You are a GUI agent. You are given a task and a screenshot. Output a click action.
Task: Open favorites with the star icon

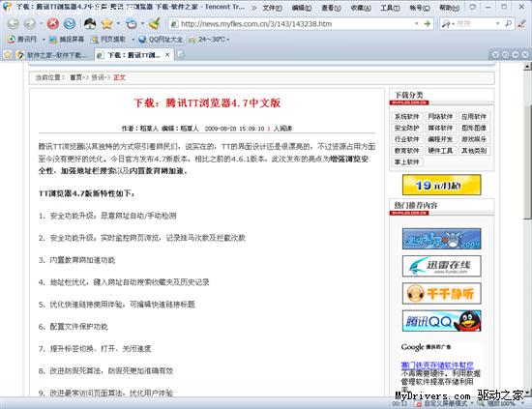[x=106, y=23]
